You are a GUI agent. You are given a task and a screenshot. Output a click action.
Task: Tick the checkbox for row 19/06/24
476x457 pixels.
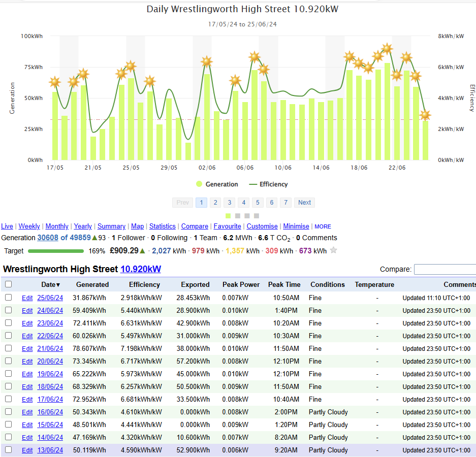[9, 374]
